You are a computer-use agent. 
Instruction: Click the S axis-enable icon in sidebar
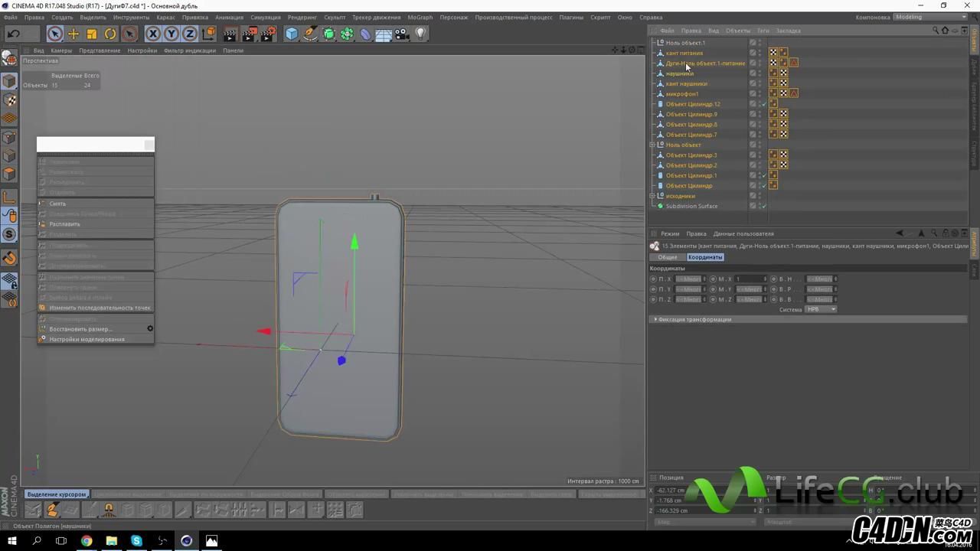(9, 234)
